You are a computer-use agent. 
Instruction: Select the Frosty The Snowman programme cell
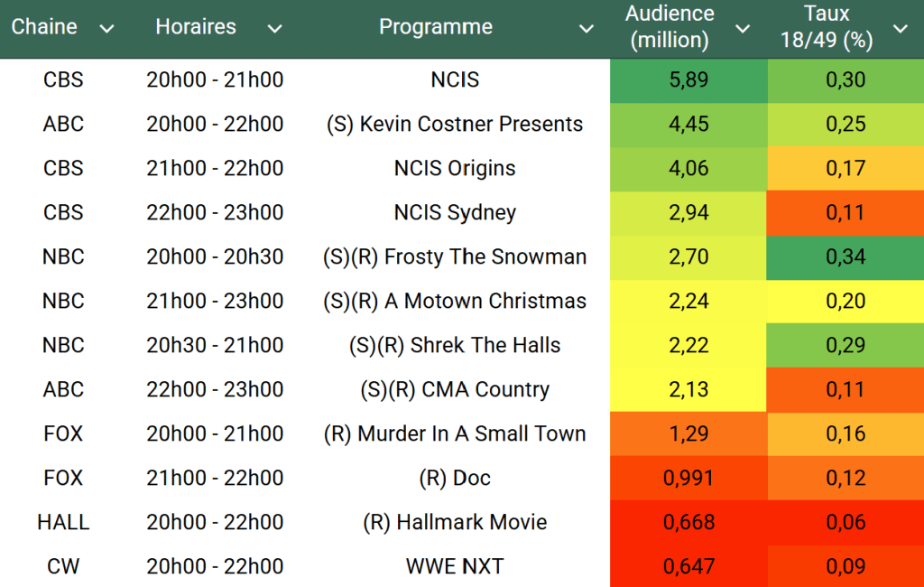point(455,256)
